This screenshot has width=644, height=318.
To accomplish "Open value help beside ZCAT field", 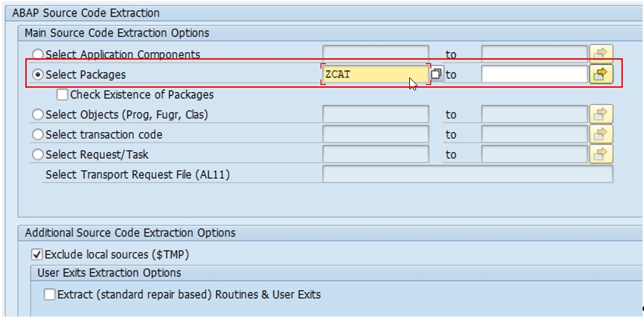I will [436, 74].
